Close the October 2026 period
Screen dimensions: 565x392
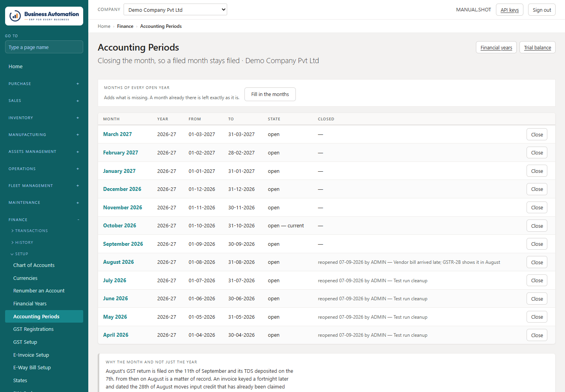(x=537, y=226)
